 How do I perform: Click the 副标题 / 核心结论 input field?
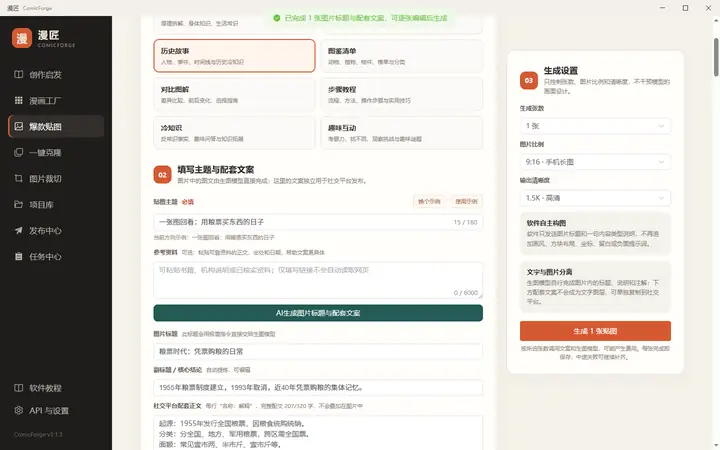pyautogui.click(x=318, y=388)
